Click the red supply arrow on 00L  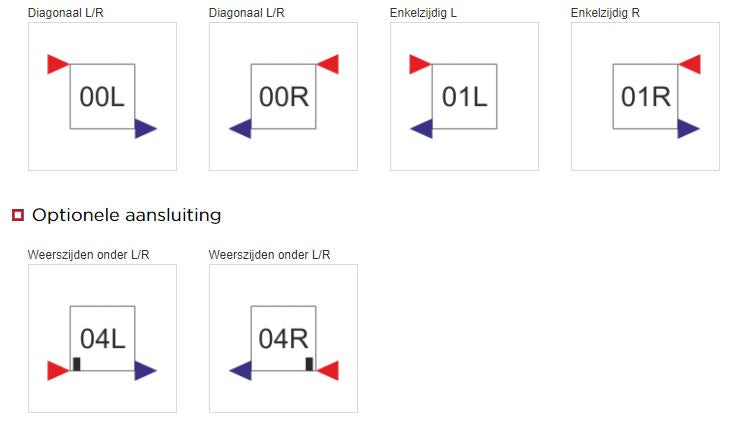click(x=58, y=64)
